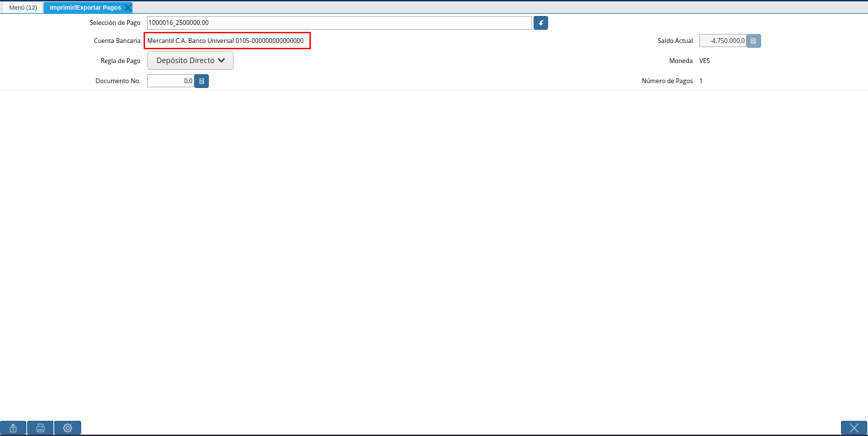Open the Menú (12) tab

(x=23, y=8)
